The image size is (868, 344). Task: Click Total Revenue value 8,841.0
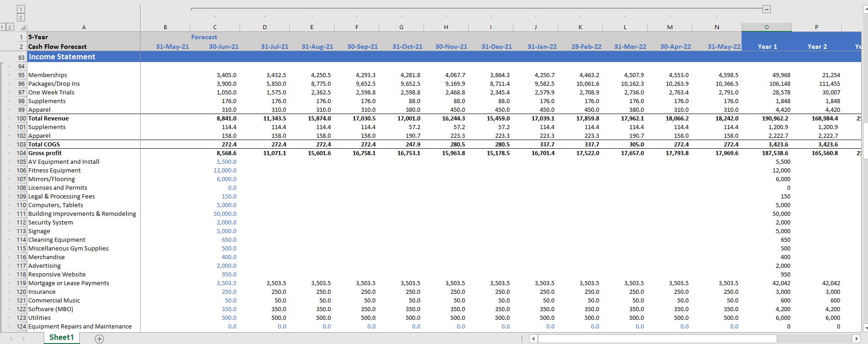pos(226,119)
